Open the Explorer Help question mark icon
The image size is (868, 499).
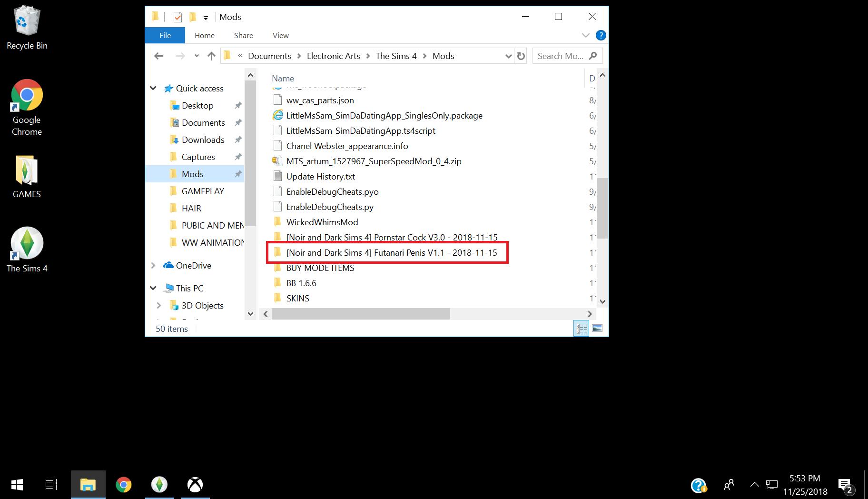(x=601, y=35)
